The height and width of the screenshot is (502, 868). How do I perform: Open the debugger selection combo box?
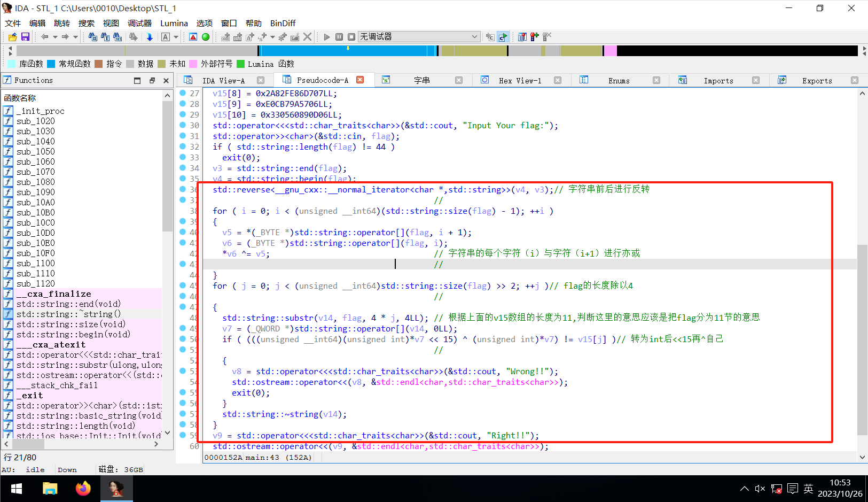419,36
